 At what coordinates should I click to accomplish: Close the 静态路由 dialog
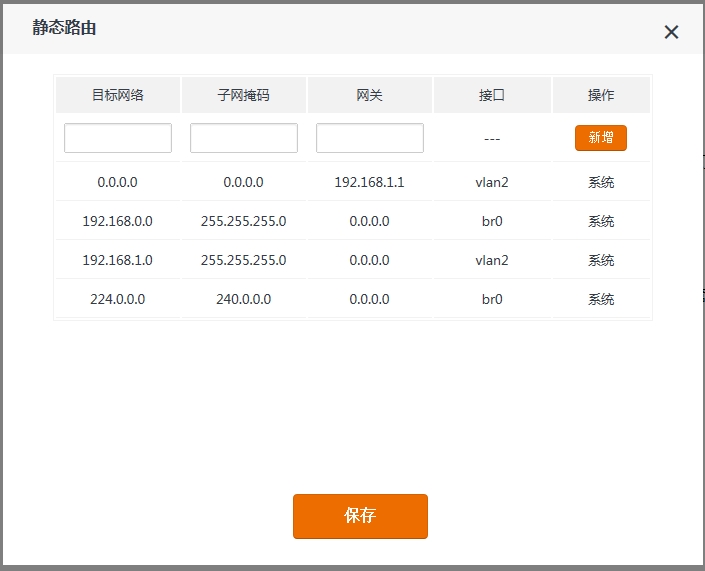pos(671,32)
